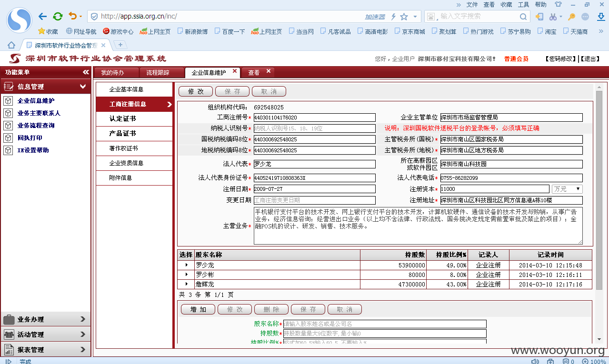Show more bookmarks via double chevron
609x364 pixels.
click(601, 31)
